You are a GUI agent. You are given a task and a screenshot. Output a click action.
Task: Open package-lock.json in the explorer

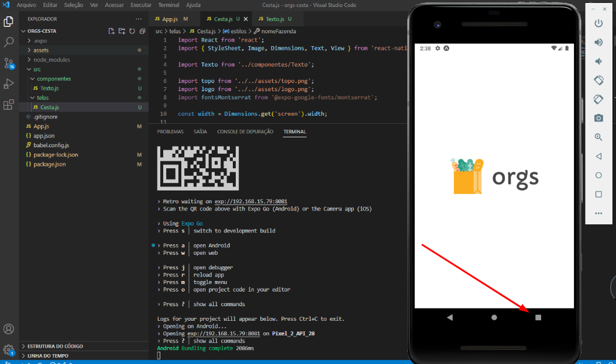84,155
